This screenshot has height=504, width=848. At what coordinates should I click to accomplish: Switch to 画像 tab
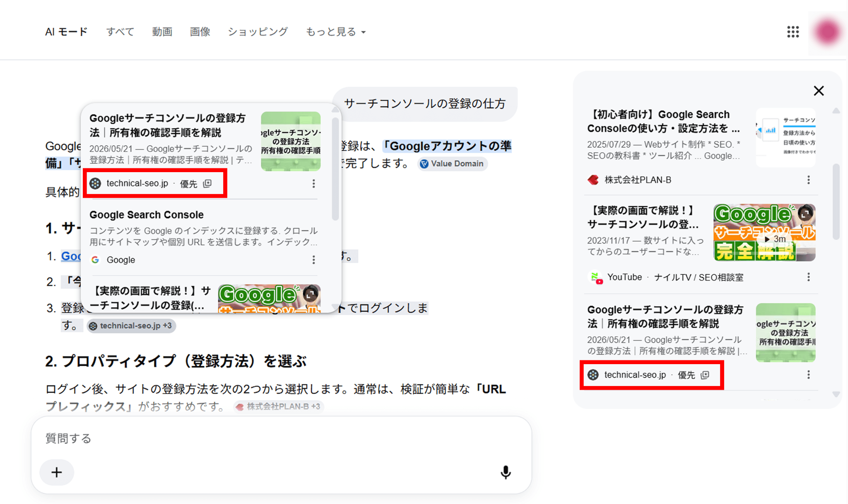coord(200,32)
